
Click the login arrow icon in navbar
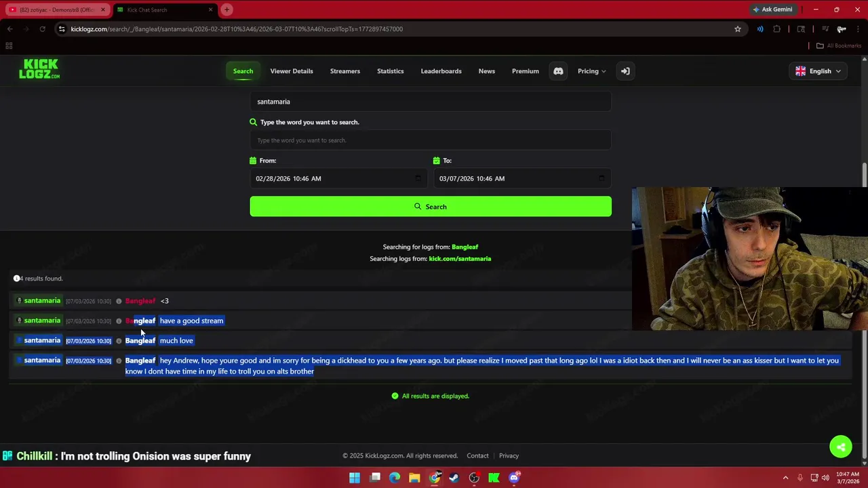tap(625, 71)
